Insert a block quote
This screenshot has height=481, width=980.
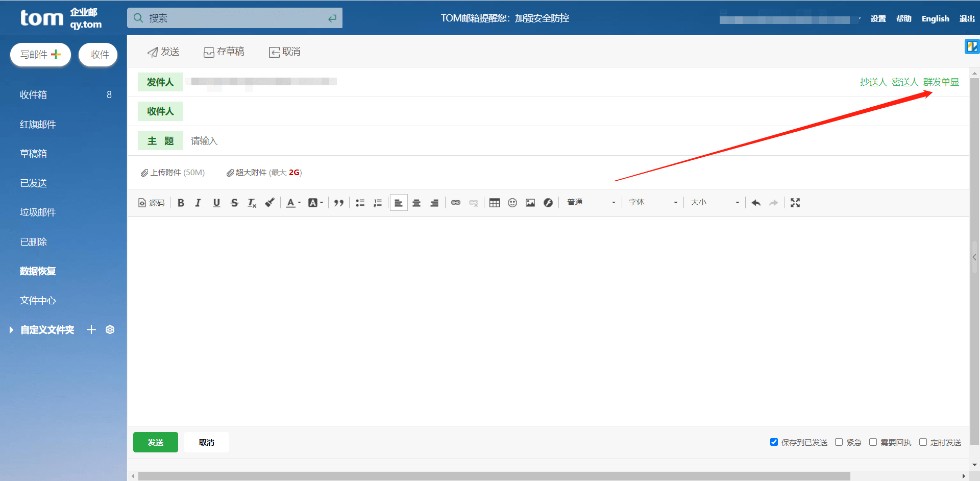(x=338, y=203)
